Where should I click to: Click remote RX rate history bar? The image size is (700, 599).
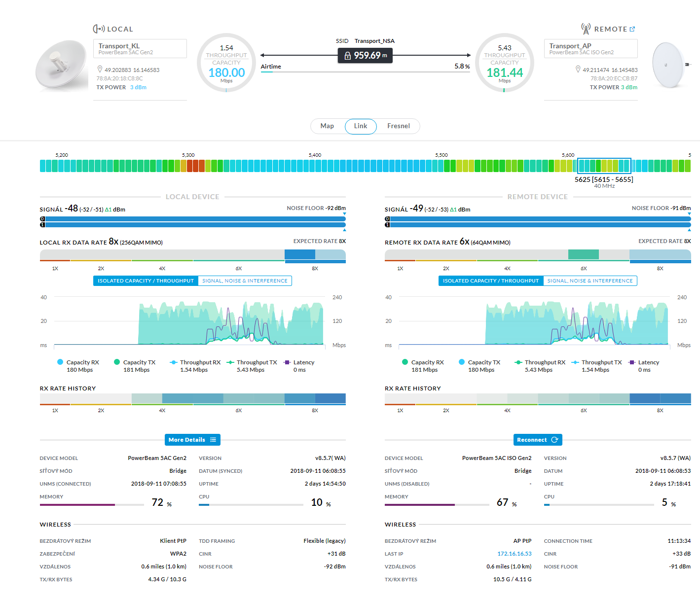(x=538, y=398)
